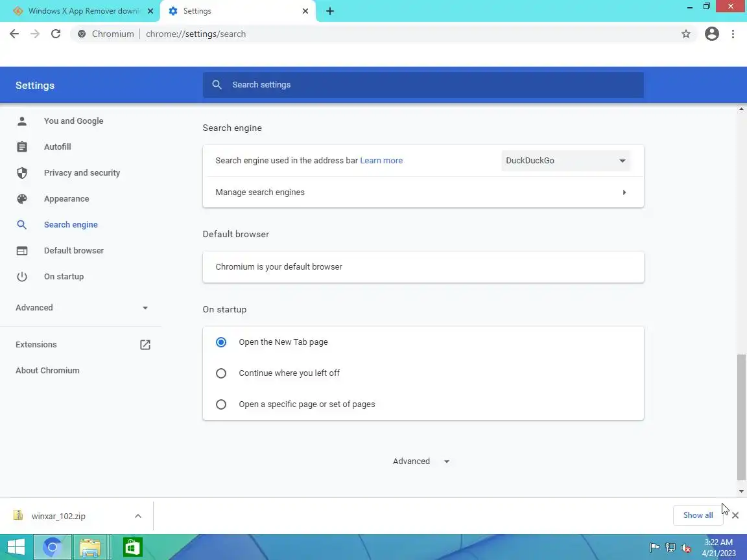This screenshot has width=747, height=560.
Task: Open a new tab with the plus button
Action: (329, 11)
